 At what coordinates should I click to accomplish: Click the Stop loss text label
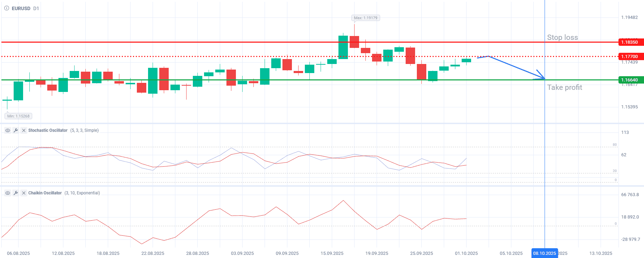pyautogui.click(x=562, y=37)
